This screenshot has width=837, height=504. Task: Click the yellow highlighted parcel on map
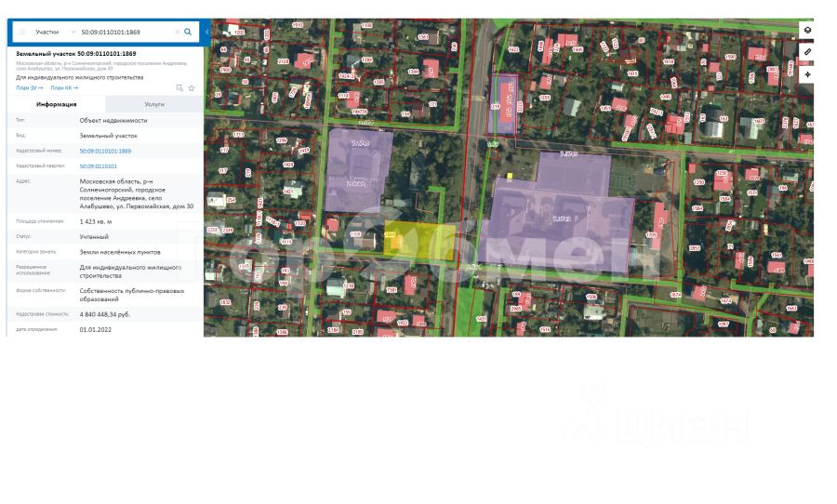tap(419, 242)
